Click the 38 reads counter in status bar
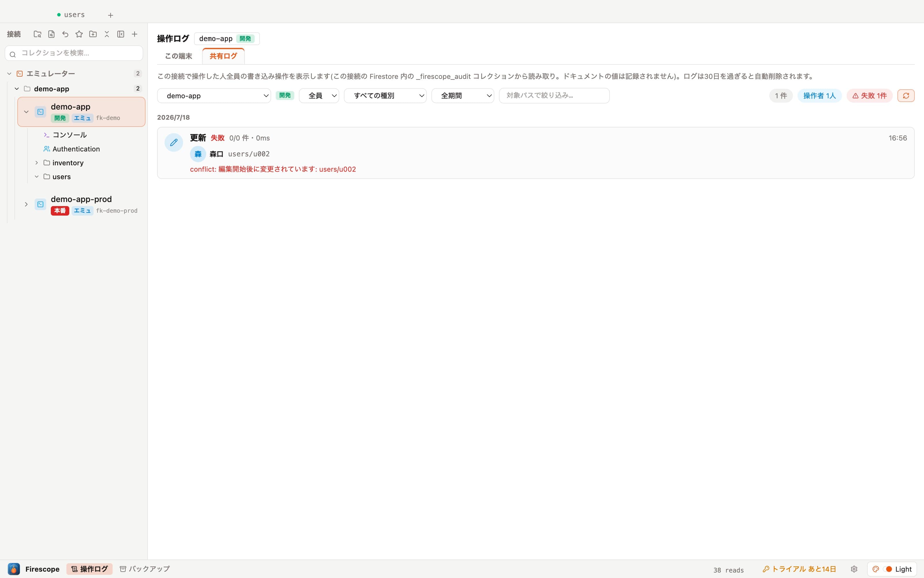The width and height of the screenshot is (924, 578). tap(729, 570)
